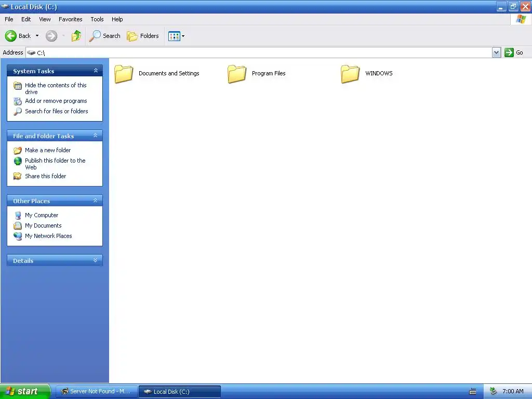Screen dimensions: 532x399
Task: Open the View menu
Action: tap(45, 19)
